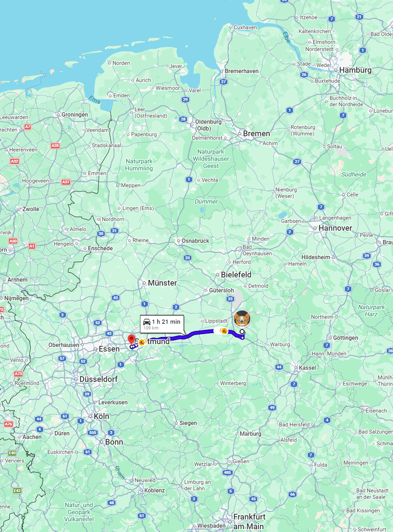
Task: Click the route start point circle
Action: click(242, 332)
